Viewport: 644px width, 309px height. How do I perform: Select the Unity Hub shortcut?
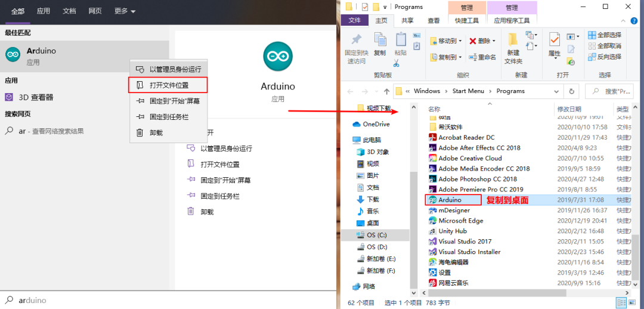[452, 231]
